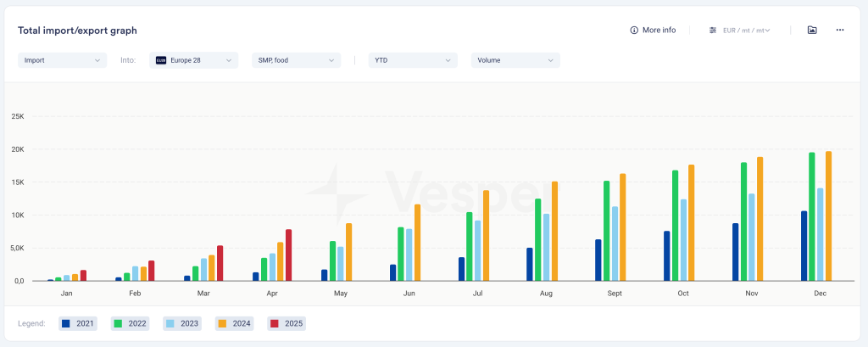
Task: Click the info circle icon beside More info
Action: pyautogui.click(x=634, y=30)
